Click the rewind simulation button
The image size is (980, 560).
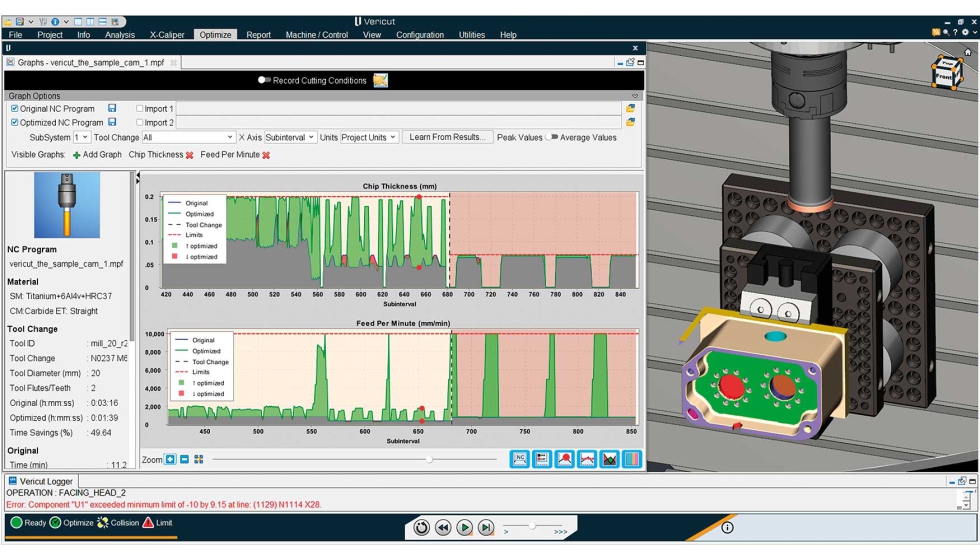[x=443, y=528]
